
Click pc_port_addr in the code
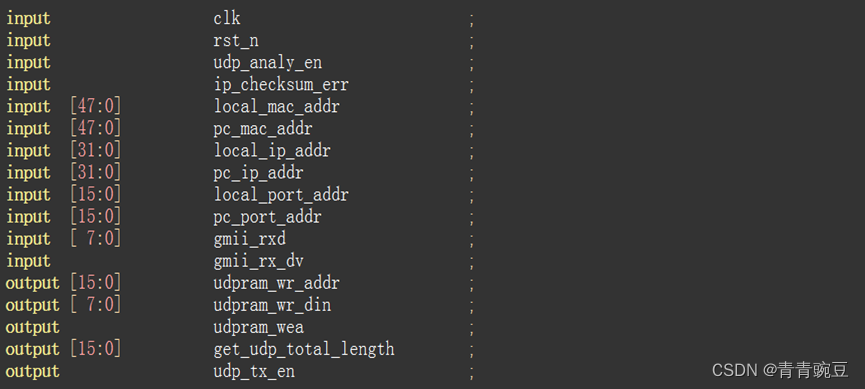coord(267,217)
